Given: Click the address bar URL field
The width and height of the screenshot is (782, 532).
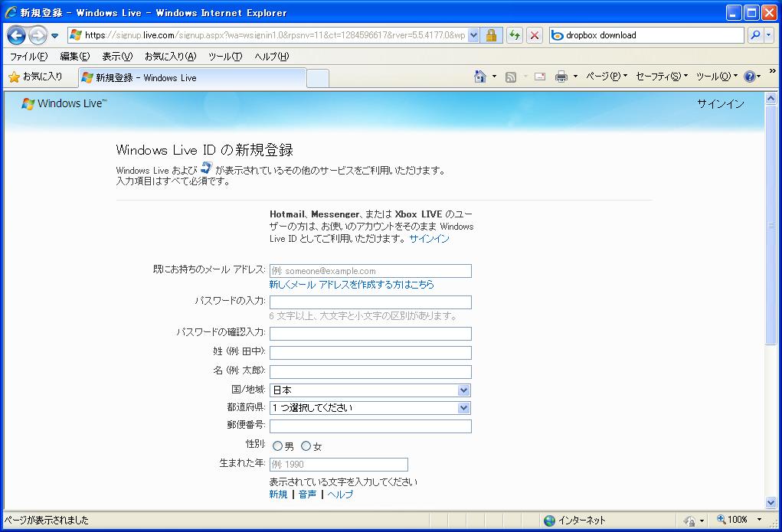Looking at the screenshot, I should point(274,35).
